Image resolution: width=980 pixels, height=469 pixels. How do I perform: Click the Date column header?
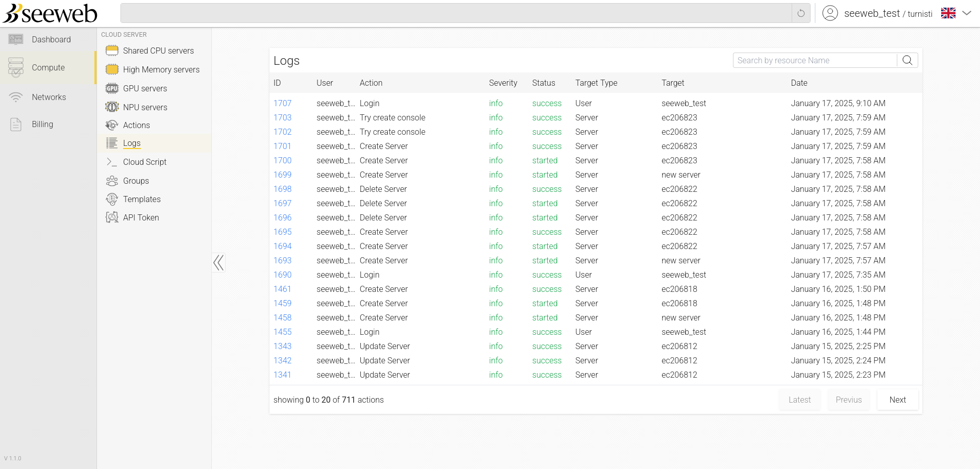(x=799, y=83)
